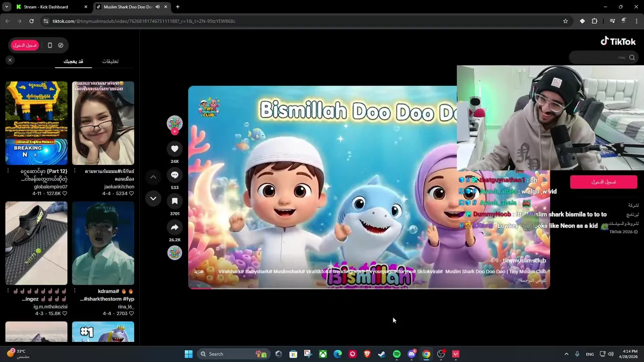Open OBS Studio from the taskbar
The image size is (644, 362).
click(441, 354)
